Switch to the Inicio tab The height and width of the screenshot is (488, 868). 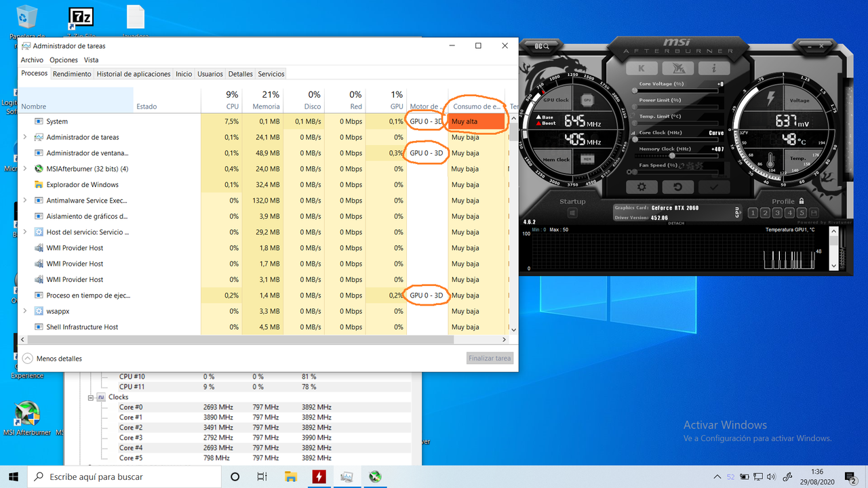point(184,74)
